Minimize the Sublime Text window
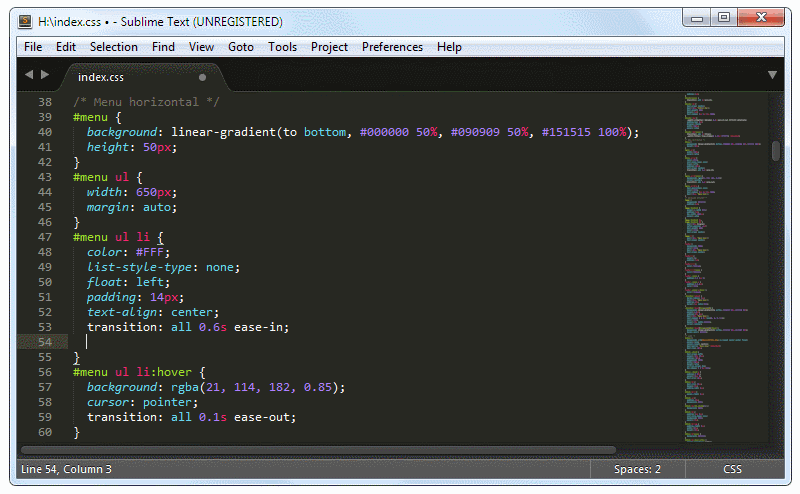Screen dimensions: 800x494 click(696, 18)
